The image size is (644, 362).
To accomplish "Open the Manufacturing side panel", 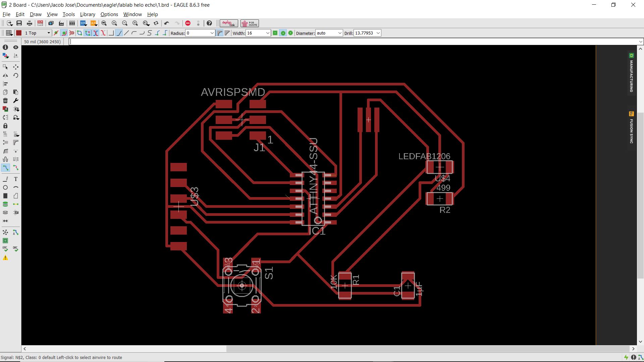I will (x=631, y=74).
